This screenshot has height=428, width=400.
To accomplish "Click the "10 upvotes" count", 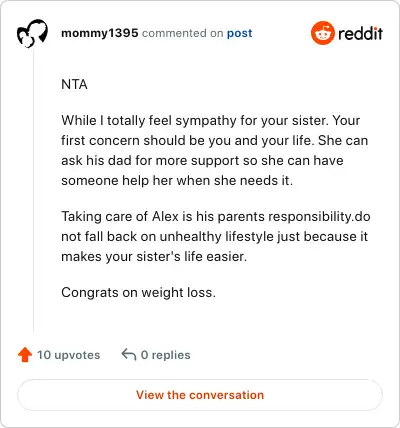I will tap(68, 355).
